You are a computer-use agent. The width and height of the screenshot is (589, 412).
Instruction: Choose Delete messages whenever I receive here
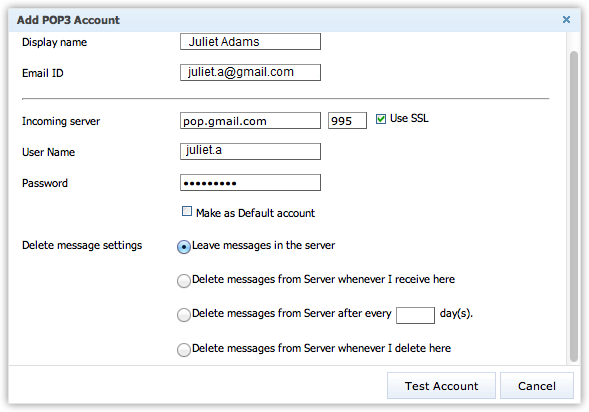tap(184, 281)
